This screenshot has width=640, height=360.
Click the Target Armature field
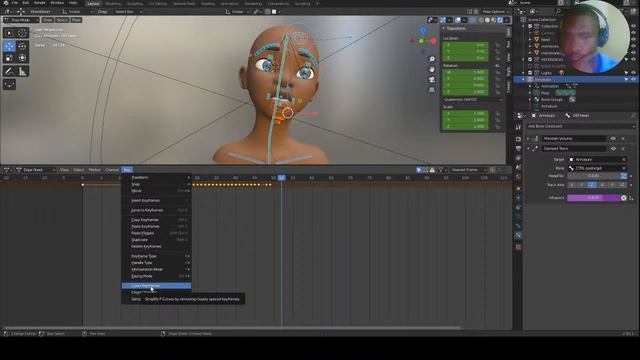597,160
